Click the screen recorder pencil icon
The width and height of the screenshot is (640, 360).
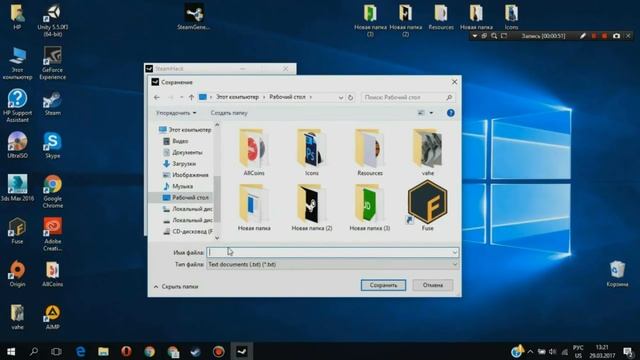coord(583,36)
